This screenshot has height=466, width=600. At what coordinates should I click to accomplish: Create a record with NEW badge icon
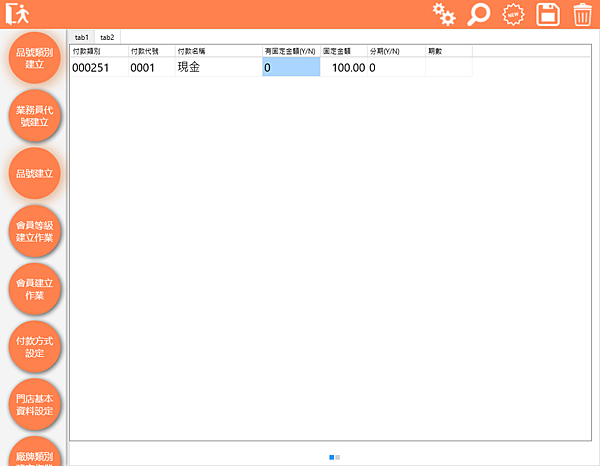[x=513, y=15]
